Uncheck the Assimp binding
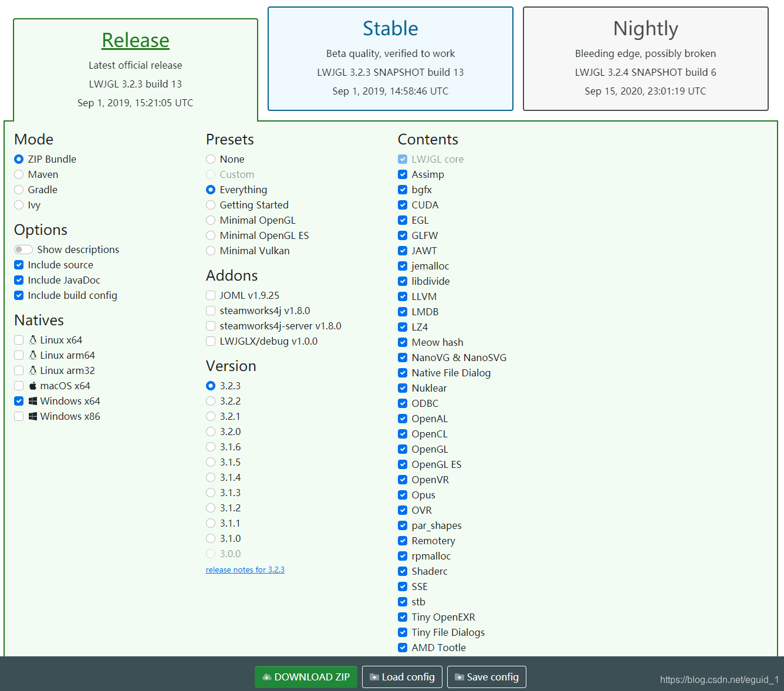 403,174
